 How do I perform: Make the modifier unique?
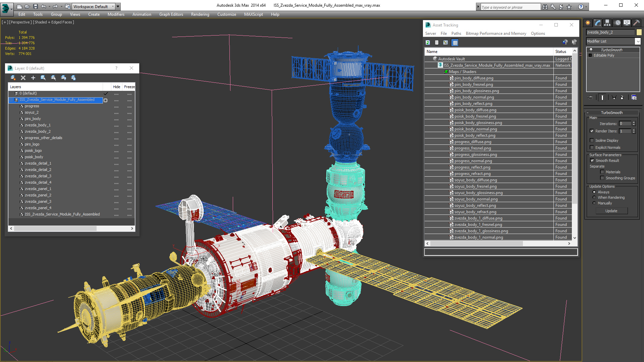click(x=614, y=98)
